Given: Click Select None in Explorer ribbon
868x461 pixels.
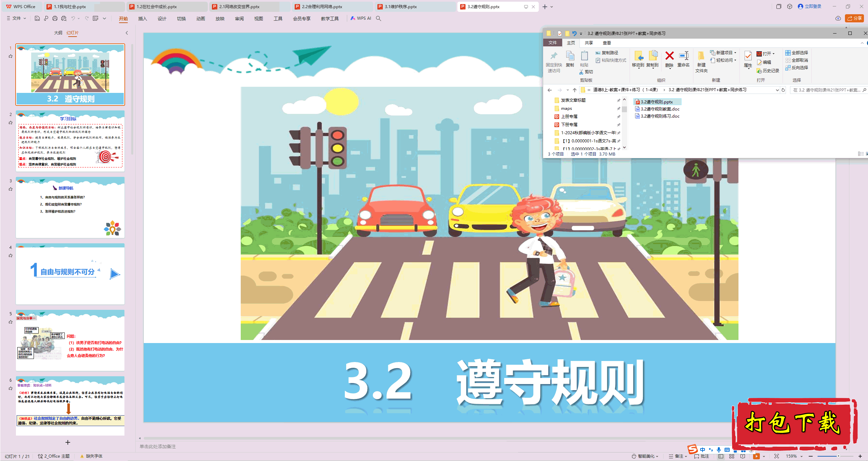Looking at the screenshot, I should pyautogui.click(x=796, y=60).
